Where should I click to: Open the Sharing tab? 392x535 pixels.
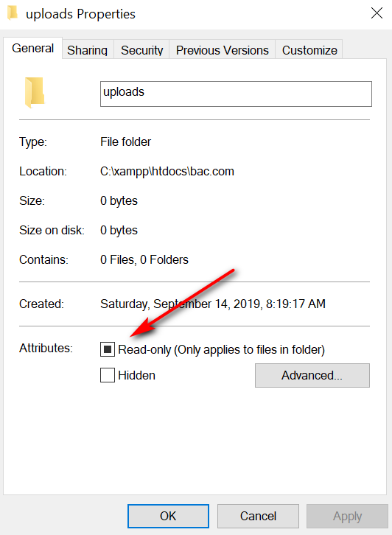pyautogui.click(x=88, y=50)
